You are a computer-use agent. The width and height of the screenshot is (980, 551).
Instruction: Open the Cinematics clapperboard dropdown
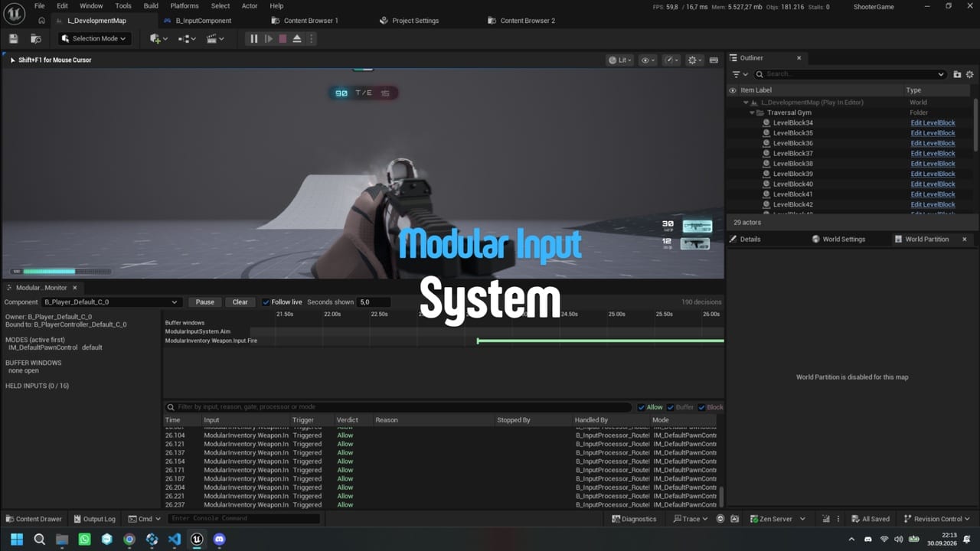click(x=215, y=38)
